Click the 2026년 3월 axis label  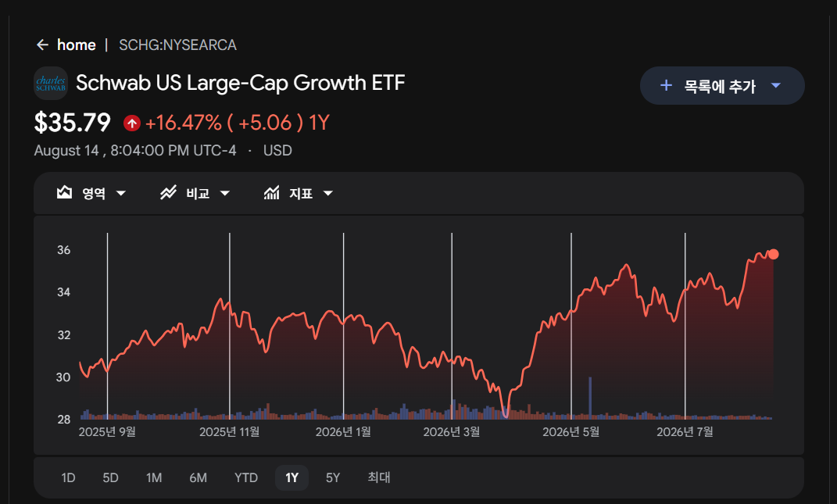(x=452, y=432)
